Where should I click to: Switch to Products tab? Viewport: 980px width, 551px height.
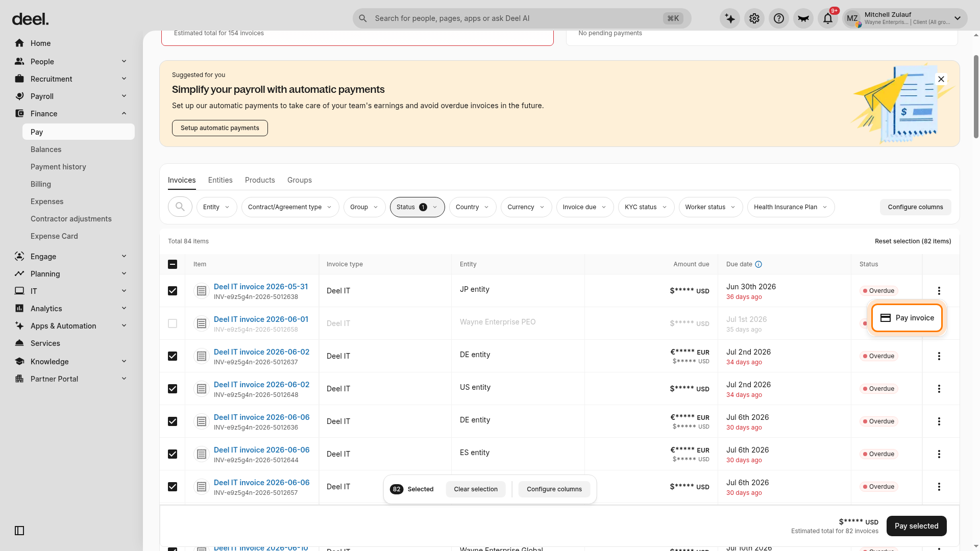click(x=260, y=180)
